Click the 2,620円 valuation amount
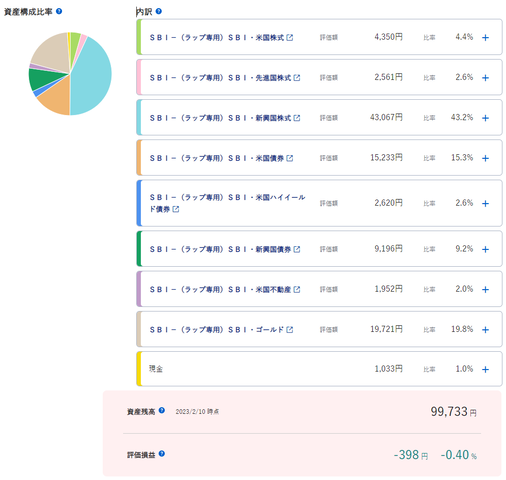506x480 pixels. tap(388, 203)
